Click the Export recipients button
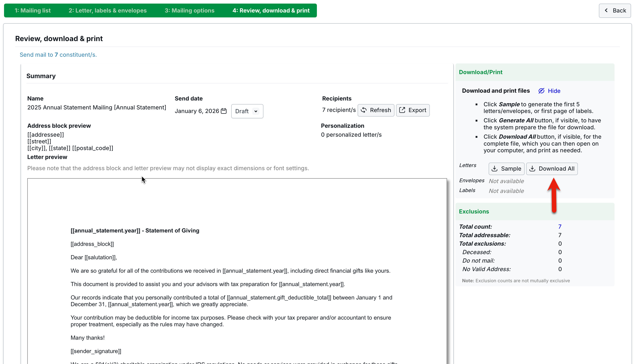Image resolution: width=636 pixels, height=364 pixels. (413, 110)
